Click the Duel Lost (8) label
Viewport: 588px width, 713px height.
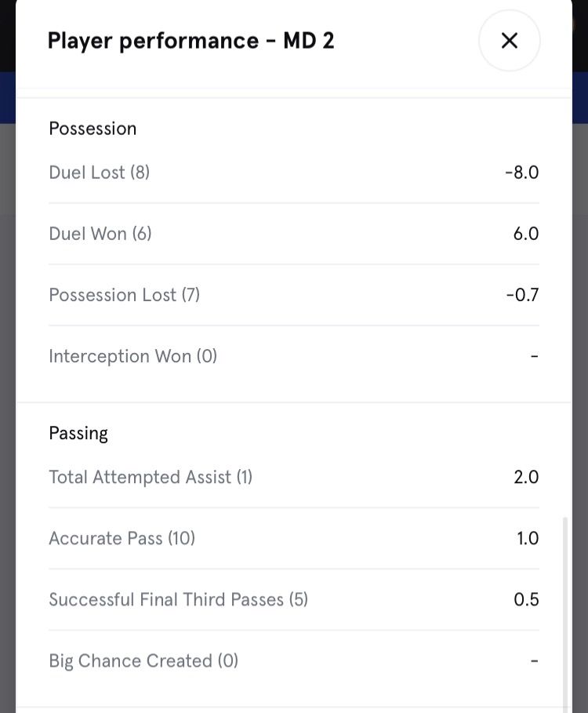click(99, 173)
